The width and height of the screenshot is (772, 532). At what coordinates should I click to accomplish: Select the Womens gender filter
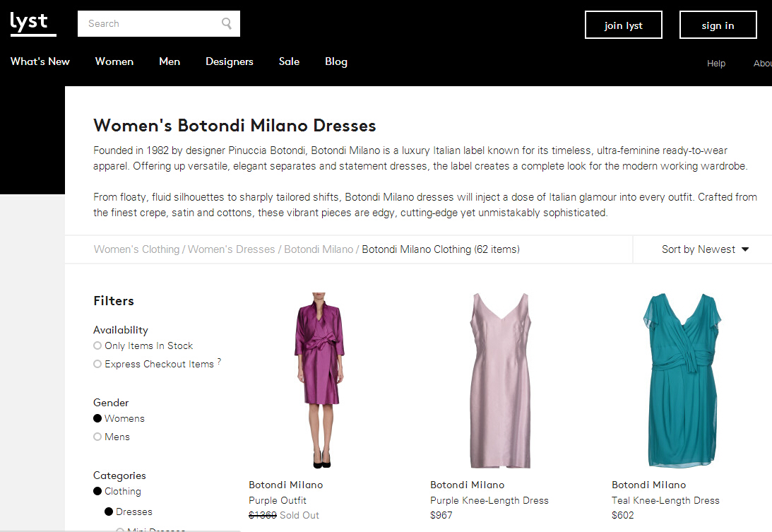click(119, 418)
